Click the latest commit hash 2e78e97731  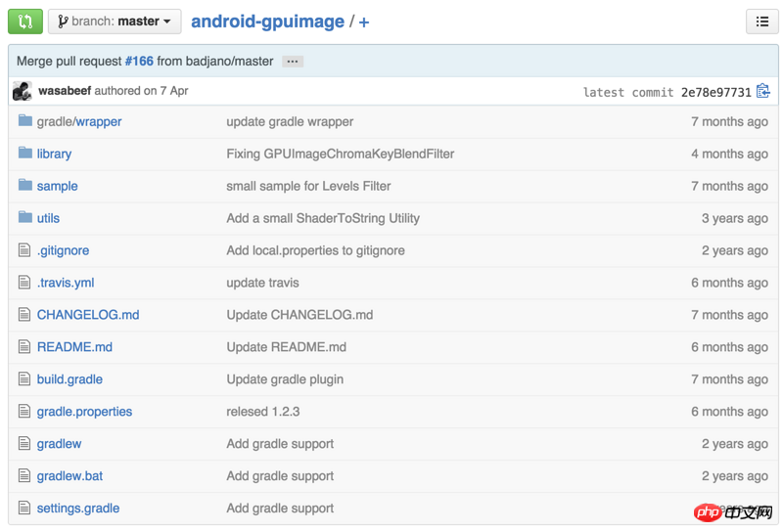[716, 92]
